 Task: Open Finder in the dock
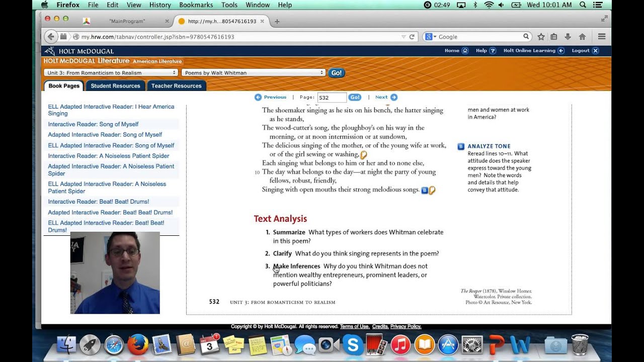pyautogui.click(x=66, y=345)
